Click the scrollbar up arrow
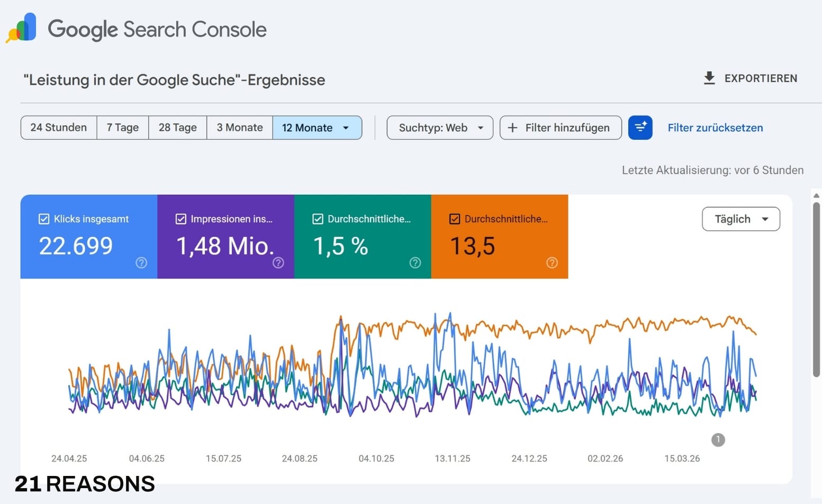822x504 pixels. pos(816,195)
